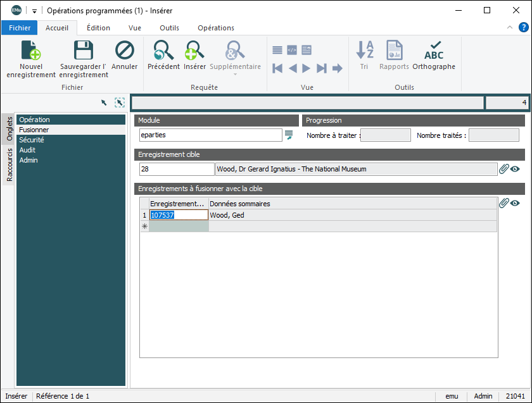
Task: Click the Module input field containing eparties
Action: [x=210, y=135]
